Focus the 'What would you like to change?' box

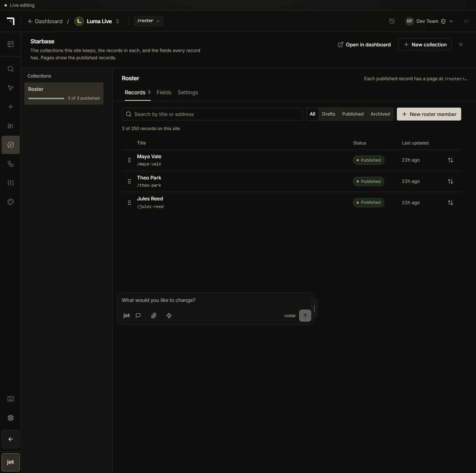click(215, 300)
